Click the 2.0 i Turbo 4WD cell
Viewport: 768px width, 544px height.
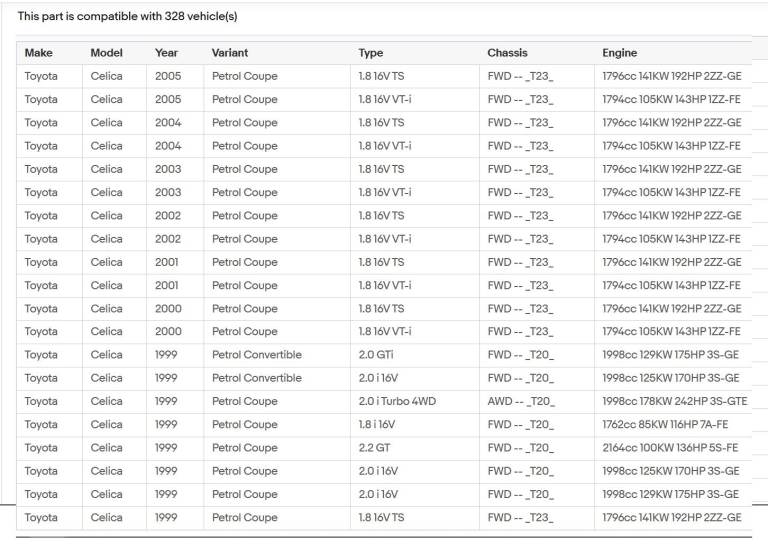(397, 401)
